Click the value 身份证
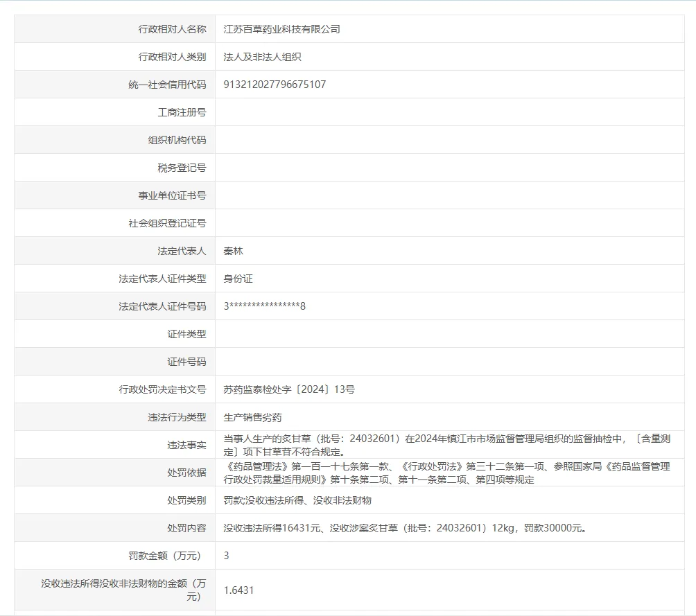This screenshot has width=696, height=616. pos(238,279)
